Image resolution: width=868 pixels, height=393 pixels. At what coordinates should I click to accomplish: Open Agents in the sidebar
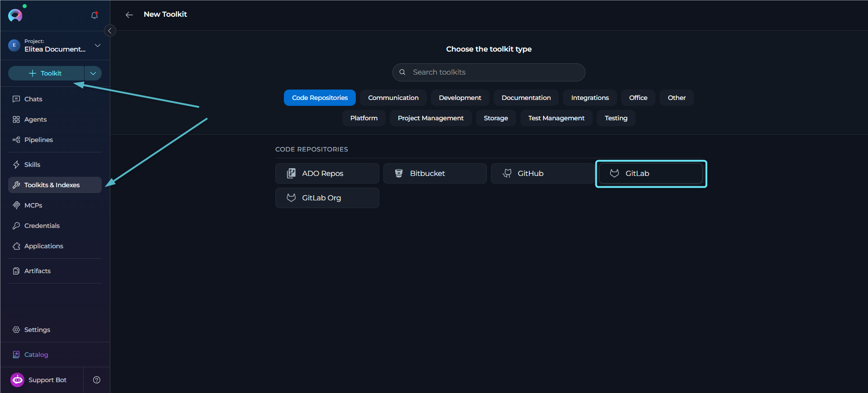(55, 119)
